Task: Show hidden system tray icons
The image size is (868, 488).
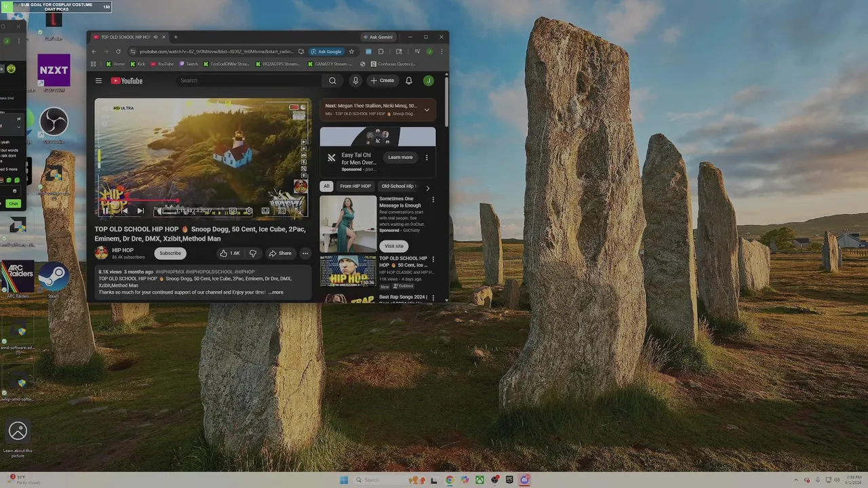Action: [797, 480]
